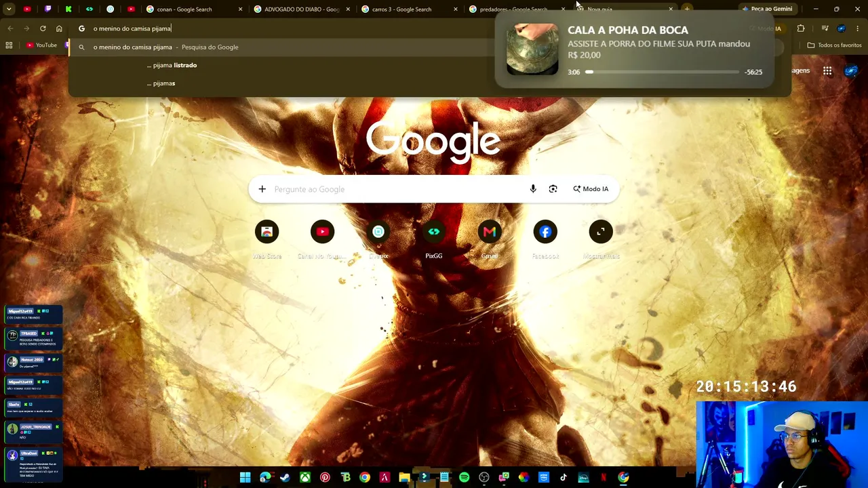Switch to the 'carros 3 - Google Search' tab

[x=408, y=9]
